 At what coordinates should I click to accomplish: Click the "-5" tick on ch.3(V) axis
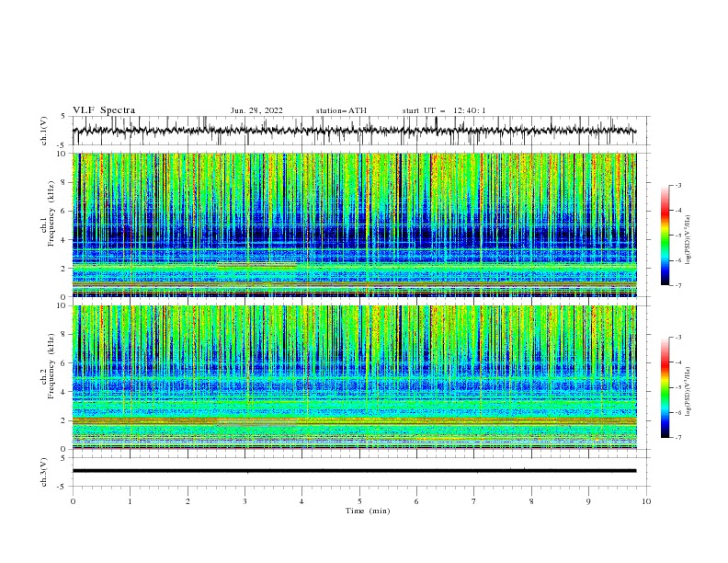62,487
